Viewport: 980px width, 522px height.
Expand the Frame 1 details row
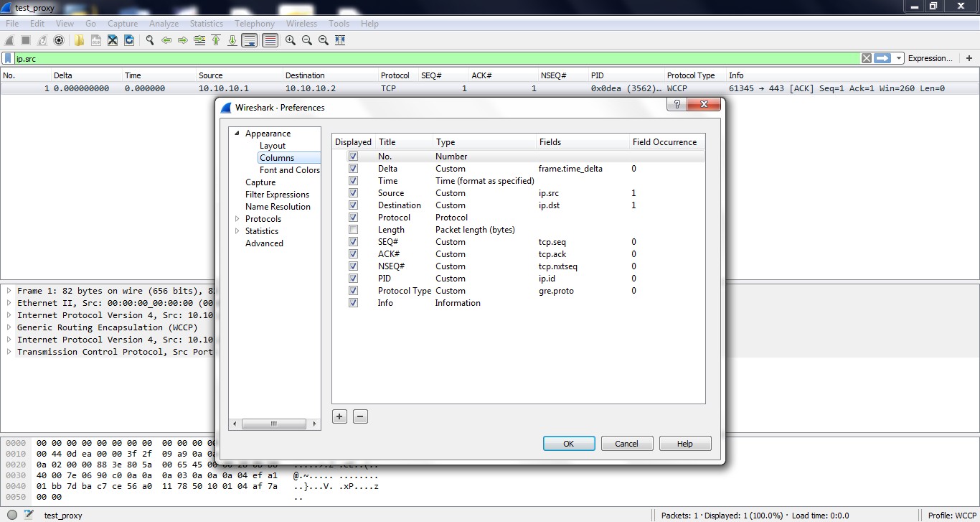9,291
